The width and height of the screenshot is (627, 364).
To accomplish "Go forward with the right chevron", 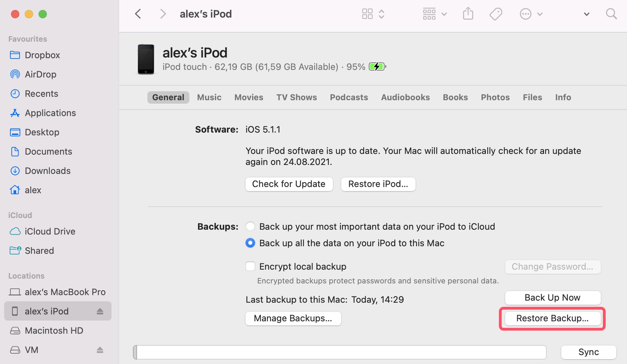I will pos(163,14).
